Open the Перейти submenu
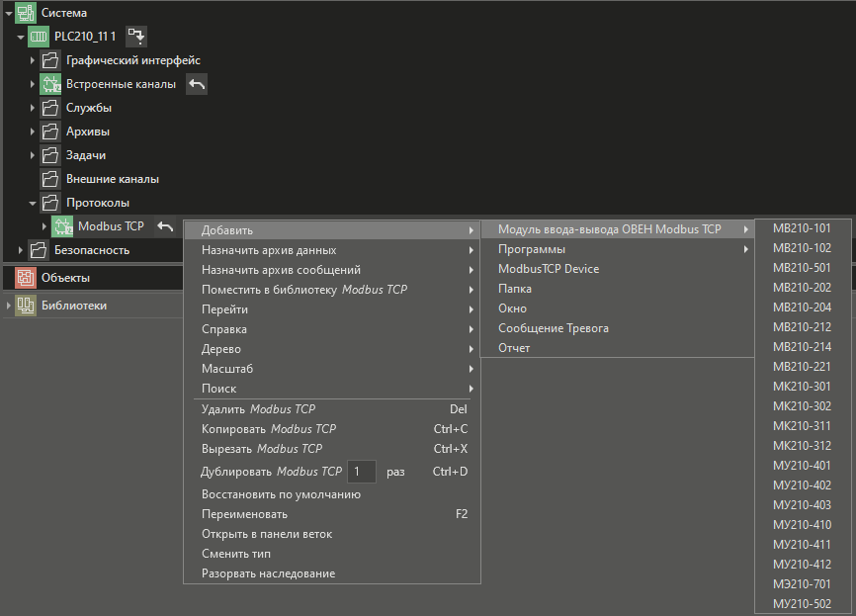856x616 pixels. (x=332, y=309)
